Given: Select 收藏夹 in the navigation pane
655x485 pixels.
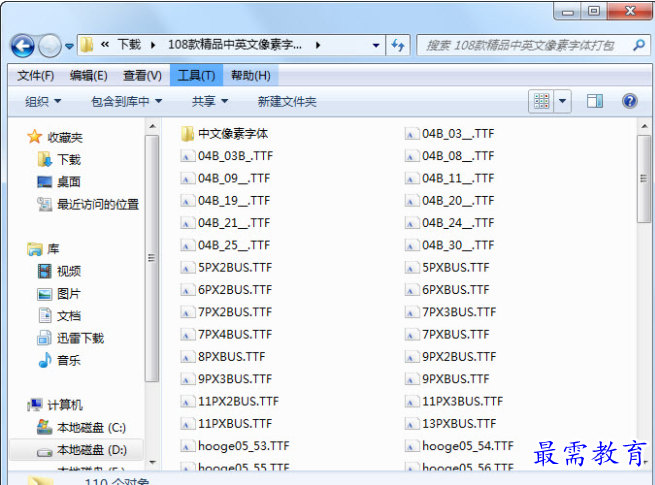Looking at the screenshot, I should click(65, 137).
